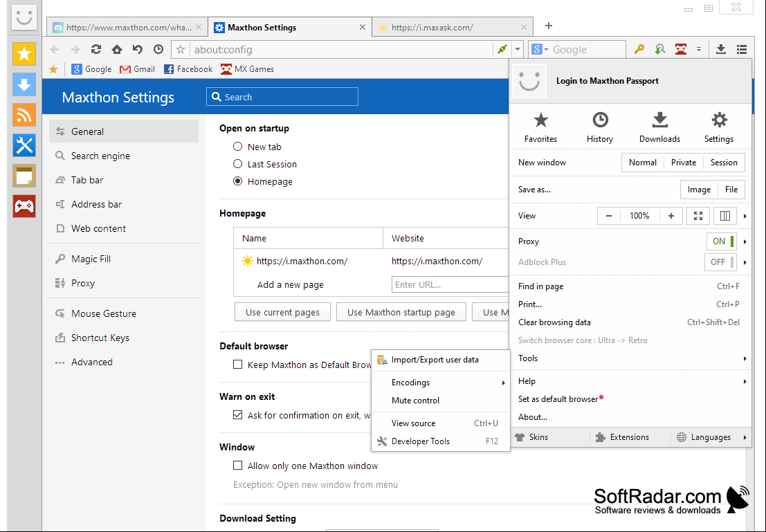Choose Import/Export user data
766x532 pixels.
tap(441, 360)
